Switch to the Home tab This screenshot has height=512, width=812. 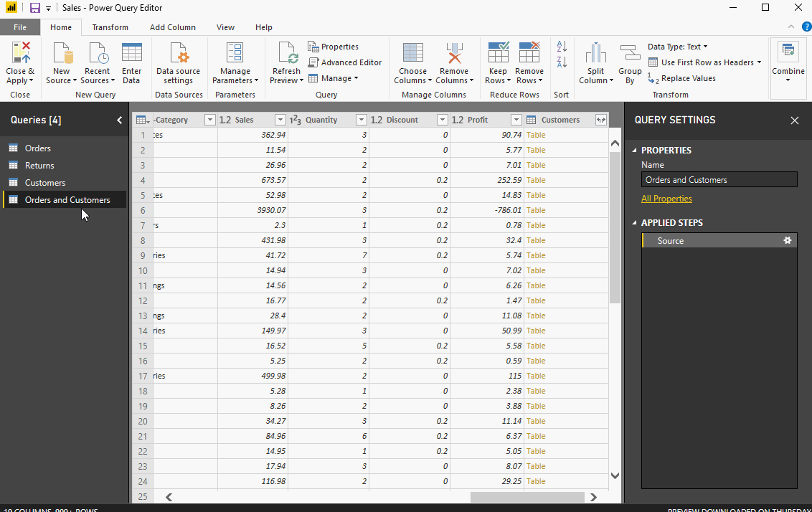[61, 27]
